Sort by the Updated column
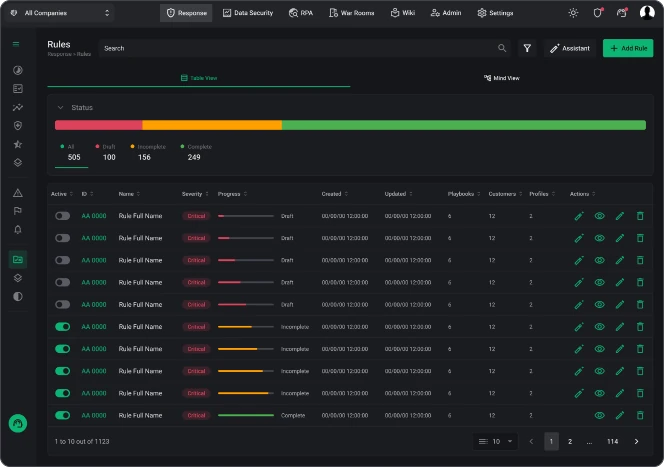The height and width of the screenshot is (467, 664). 398,194
